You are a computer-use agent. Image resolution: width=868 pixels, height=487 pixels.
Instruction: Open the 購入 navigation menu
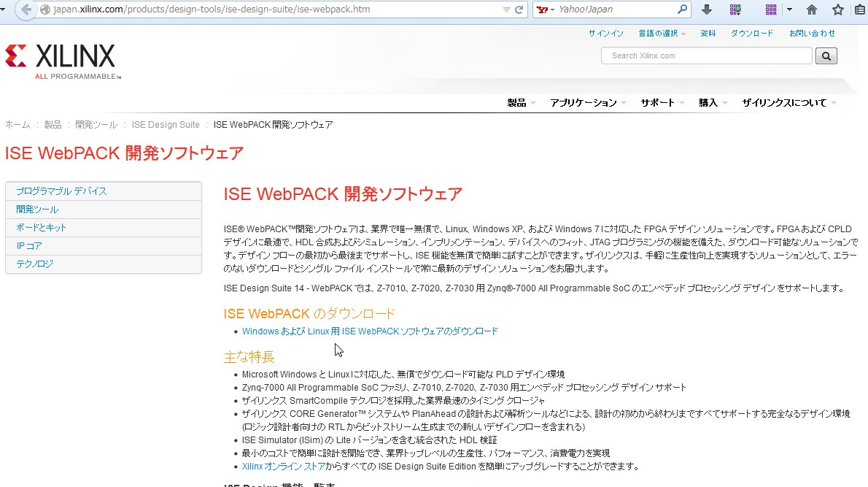click(713, 102)
